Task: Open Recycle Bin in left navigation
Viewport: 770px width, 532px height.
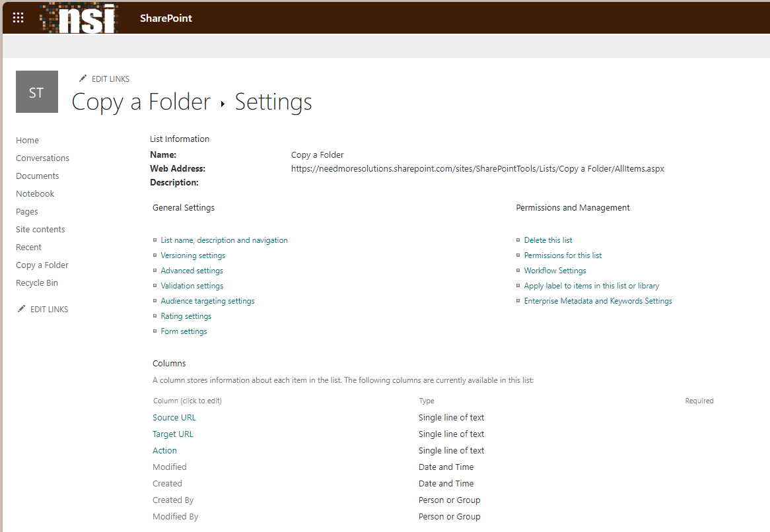Action: coord(37,283)
